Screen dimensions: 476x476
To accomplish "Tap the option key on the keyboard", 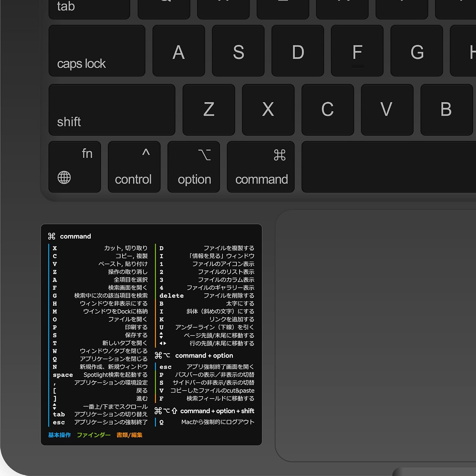I will [x=194, y=167].
